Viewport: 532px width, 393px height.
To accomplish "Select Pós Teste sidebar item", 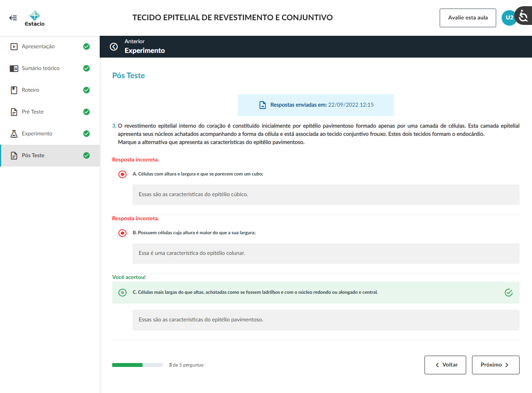I will pyautogui.click(x=33, y=156).
